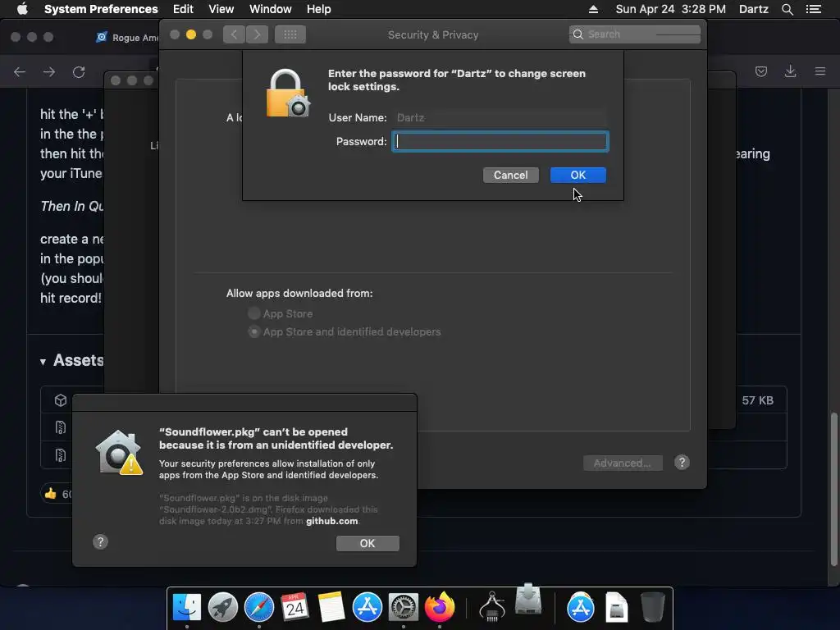Open the System Information chip icon in Dock

point(492,607)
